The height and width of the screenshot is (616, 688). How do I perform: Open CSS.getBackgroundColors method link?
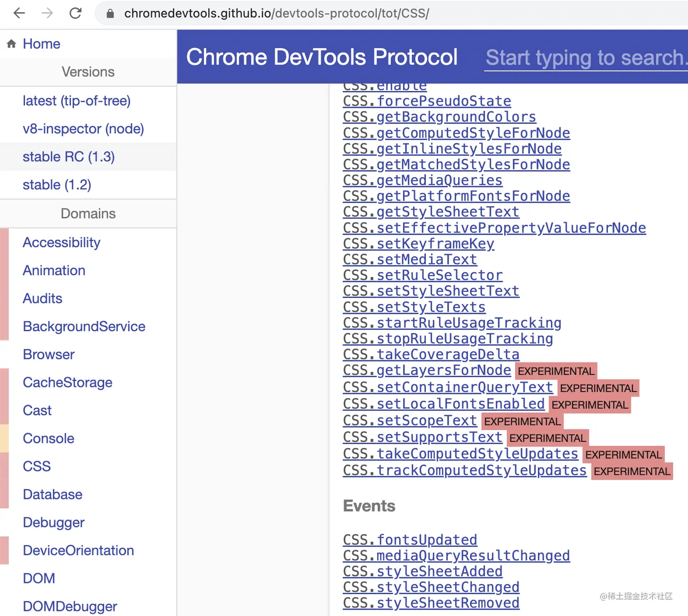(x=440, y=117)
